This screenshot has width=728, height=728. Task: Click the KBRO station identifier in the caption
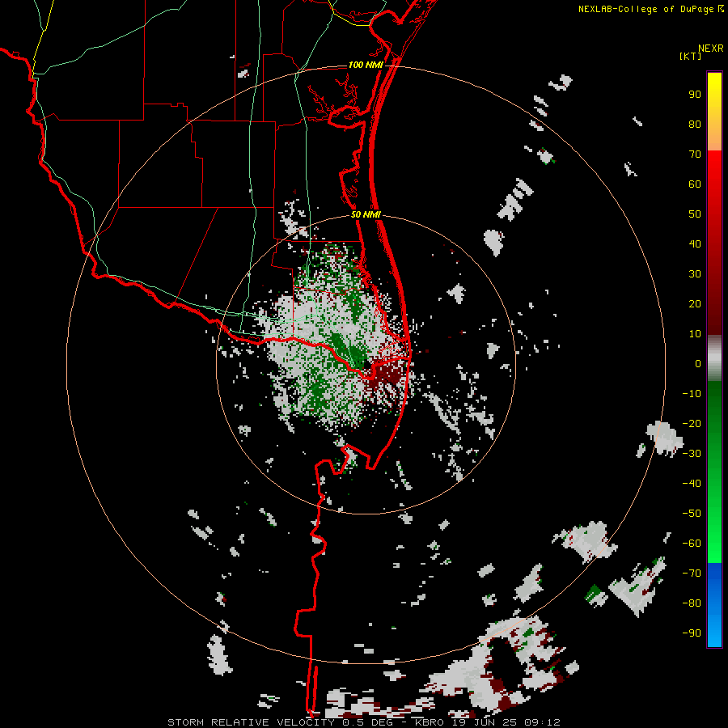pyautogui.click(x=429, y=722)
